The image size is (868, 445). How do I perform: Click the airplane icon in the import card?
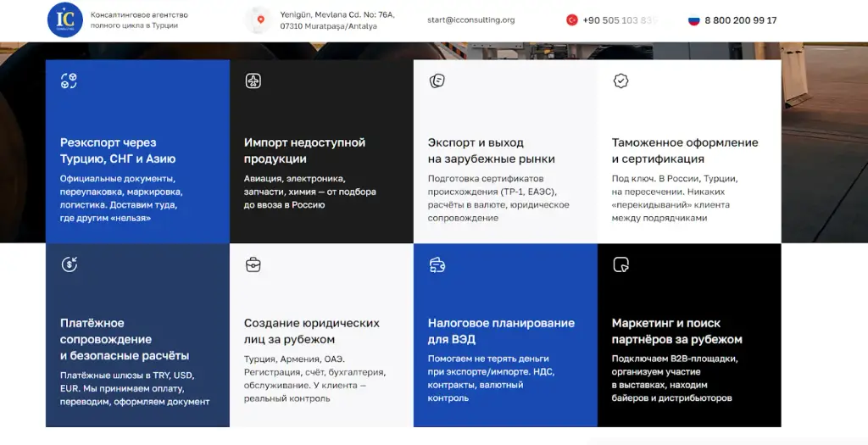point(253,81)
